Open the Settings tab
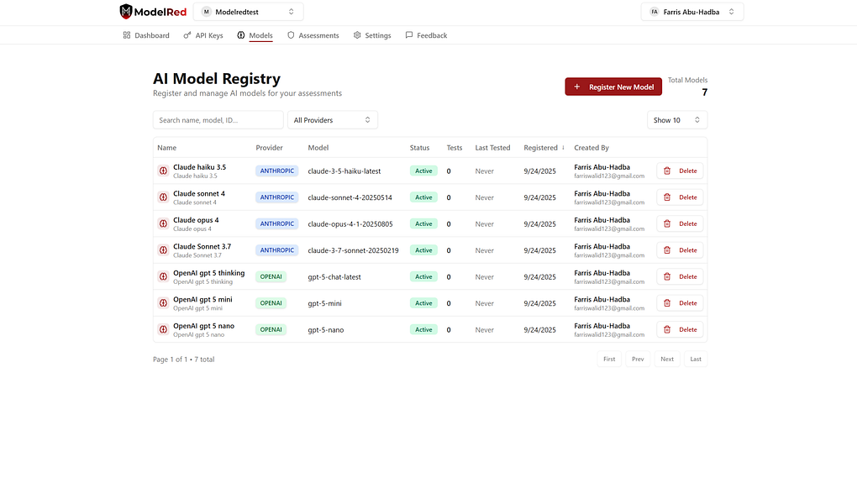Image resolution: width=857 pixels, height=504 pixels. (x=372, y=35)
